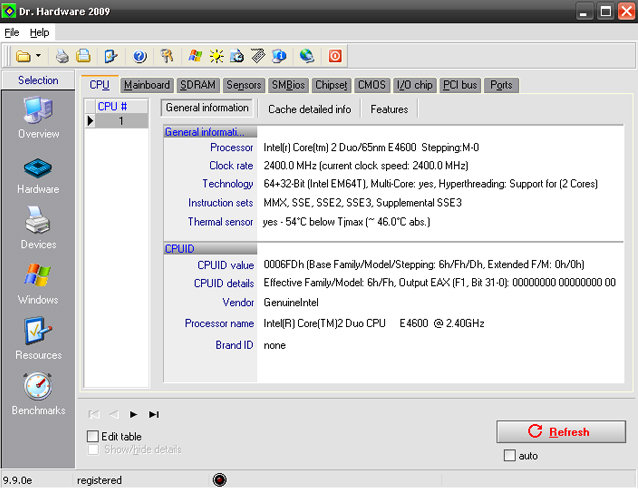638x489 pixels.
Task: Go to previous record navigation button
Action: pyautogui.click(x=114, y=415)
